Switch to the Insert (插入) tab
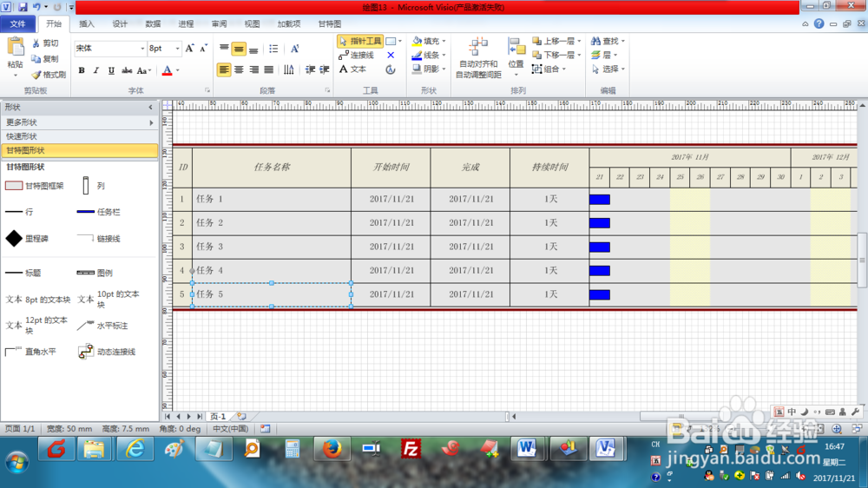 (87, 23)
